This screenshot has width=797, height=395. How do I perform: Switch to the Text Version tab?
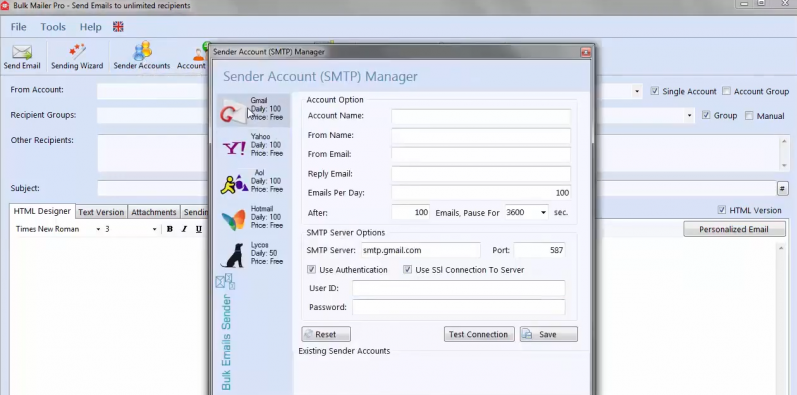coord(101,212)
